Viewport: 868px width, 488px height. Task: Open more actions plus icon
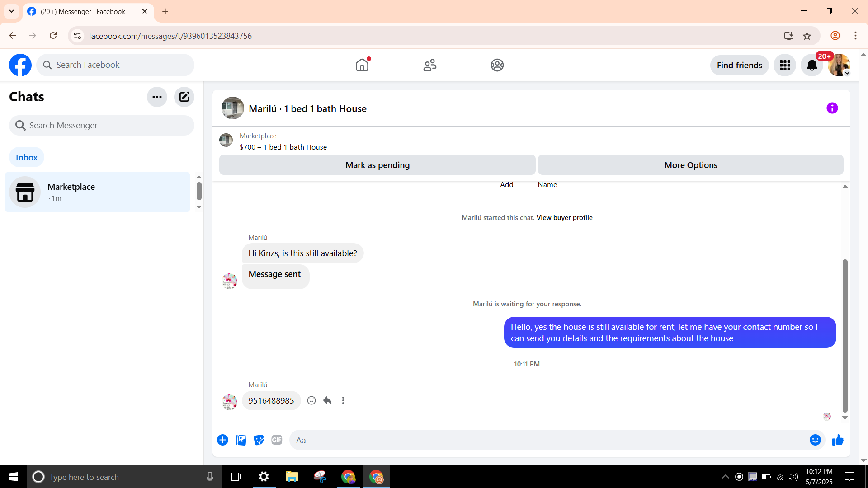pyautogui.click(x=222, y=440)
